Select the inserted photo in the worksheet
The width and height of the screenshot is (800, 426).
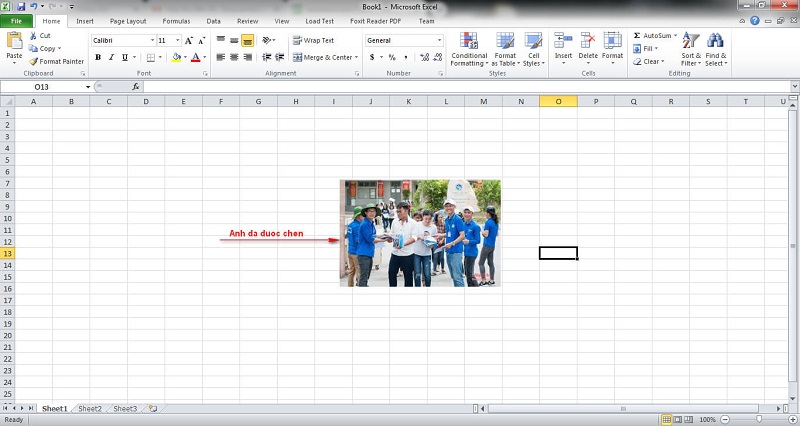click(x=420, y=233)
